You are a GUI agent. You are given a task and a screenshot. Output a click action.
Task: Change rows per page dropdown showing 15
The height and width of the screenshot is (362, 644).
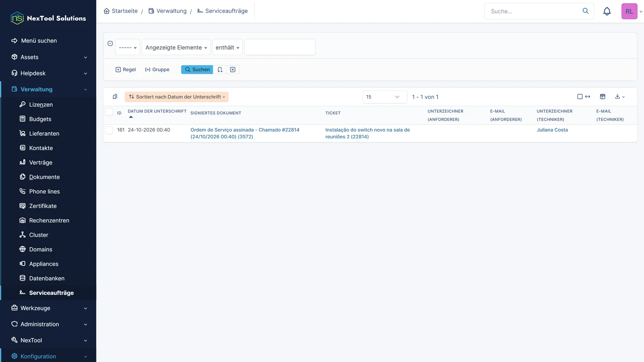pyautogui.click(x=385, y=97)
